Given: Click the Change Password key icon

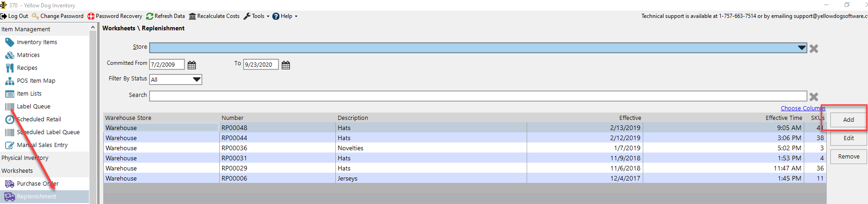Looking at the screenshot, I should click(x=35, y=16).
